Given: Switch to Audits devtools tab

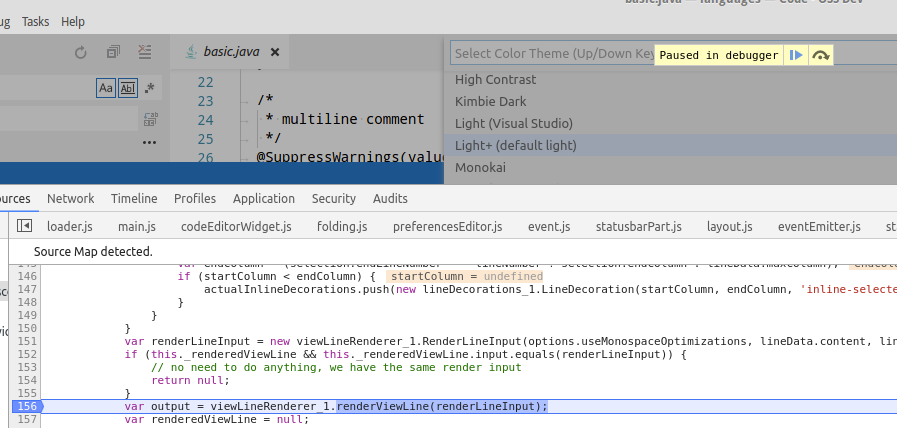Looking at the screenshot, I should [x=390, y=199].
